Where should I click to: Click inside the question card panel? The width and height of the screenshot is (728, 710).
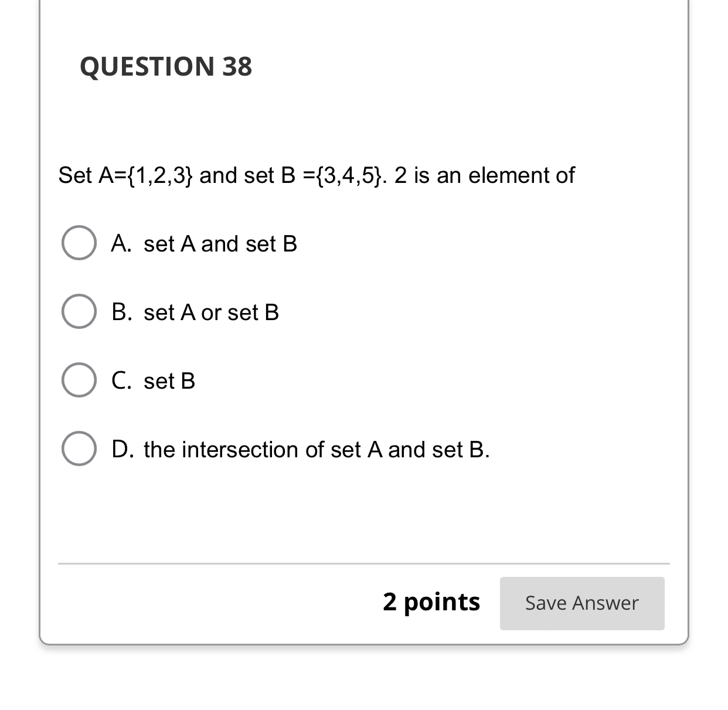pyautogui.click(x=363, y=516)
